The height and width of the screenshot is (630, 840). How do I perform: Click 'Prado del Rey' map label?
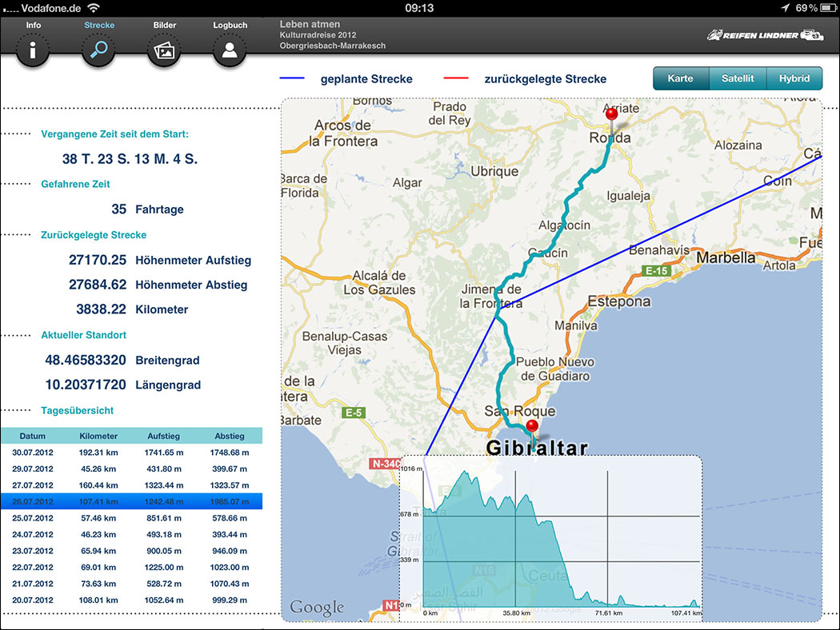pyautogui.click(x=450, y=114)
